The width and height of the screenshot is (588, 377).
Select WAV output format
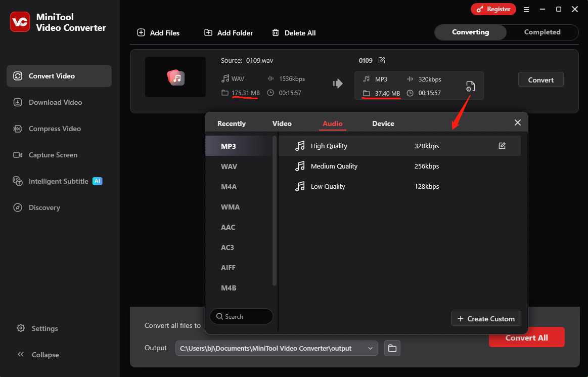coord(229,166)
